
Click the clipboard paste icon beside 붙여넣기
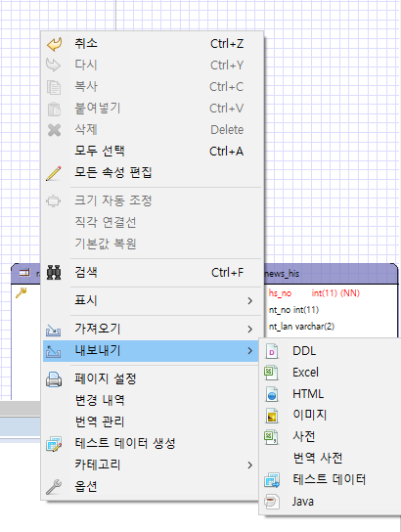54,109
